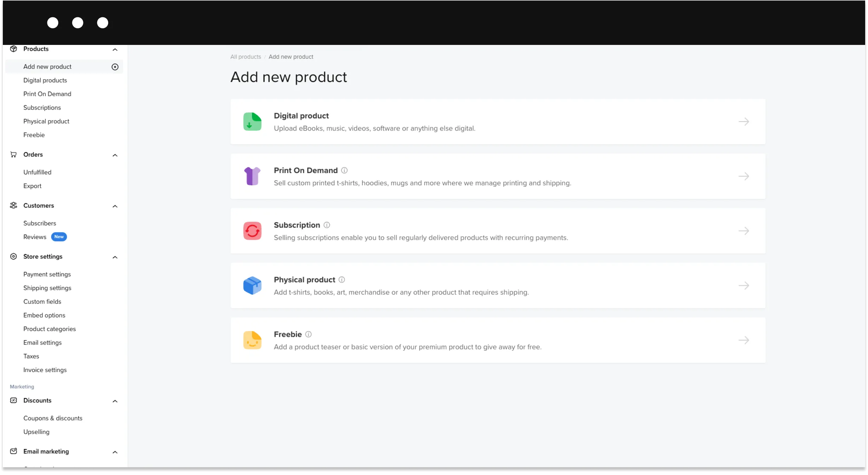Select the Subscription title

[297, 225]
